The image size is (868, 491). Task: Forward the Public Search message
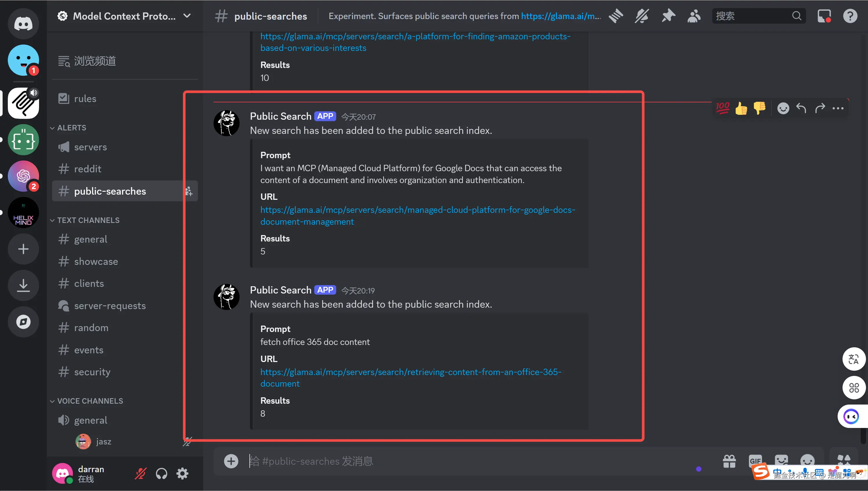click(x=820, y=108)
